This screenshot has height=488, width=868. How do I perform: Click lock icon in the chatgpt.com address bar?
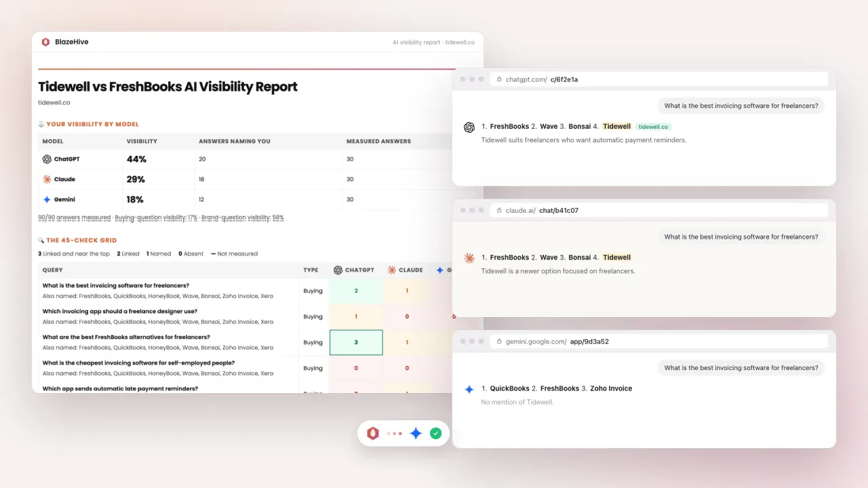pos(499,79)
